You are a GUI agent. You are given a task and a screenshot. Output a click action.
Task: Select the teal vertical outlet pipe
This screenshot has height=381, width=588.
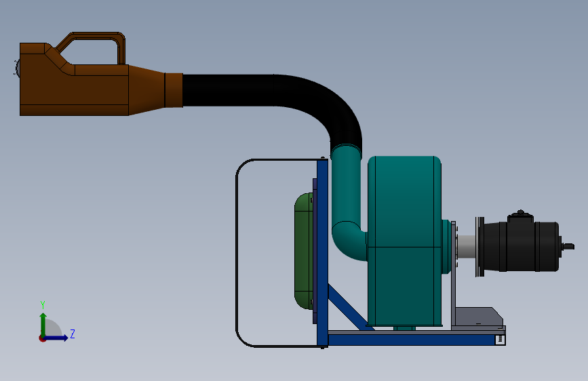tap(346, 188)
